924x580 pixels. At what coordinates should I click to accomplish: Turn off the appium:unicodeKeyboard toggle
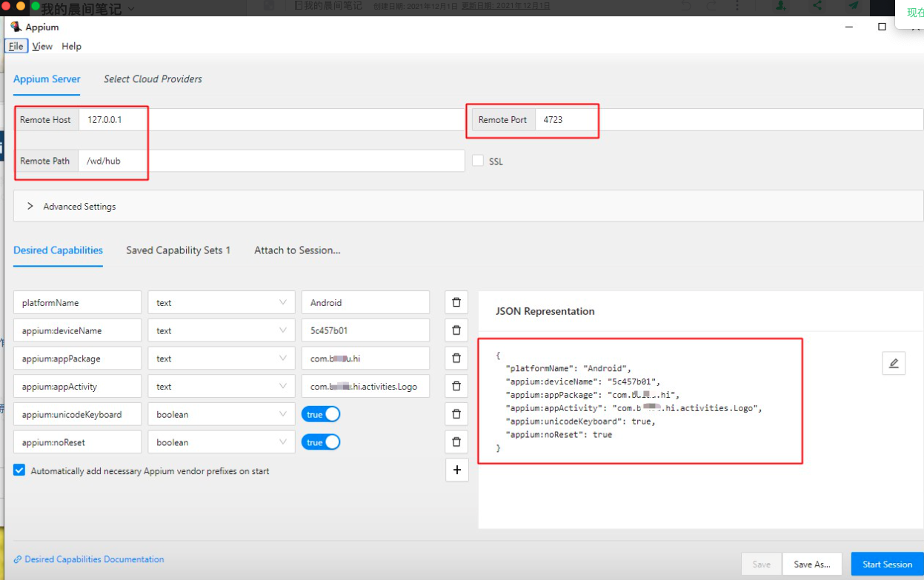[321, 413]
